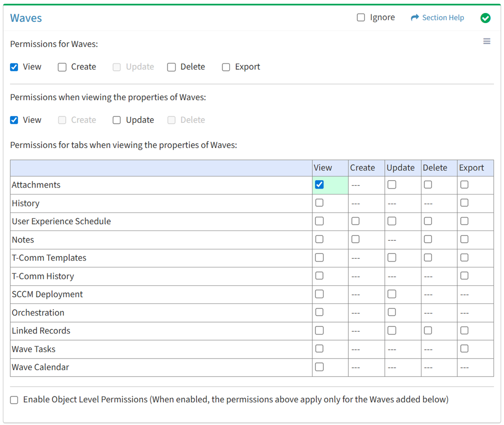The width and height of the screenshot is (504, 425).
Task: Check Update for SCCM Deployment
Action: click(x=392, y=294)
